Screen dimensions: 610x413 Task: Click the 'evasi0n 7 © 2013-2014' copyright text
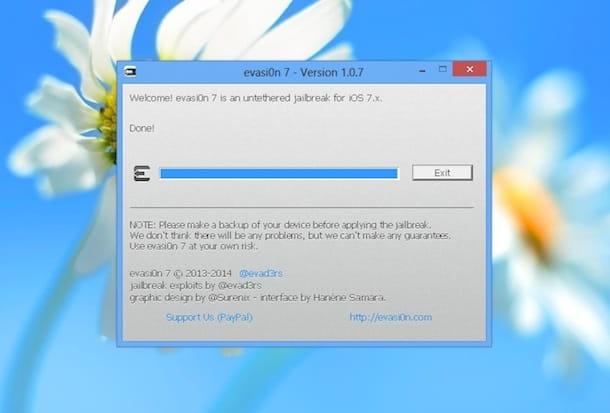[181, 273]
